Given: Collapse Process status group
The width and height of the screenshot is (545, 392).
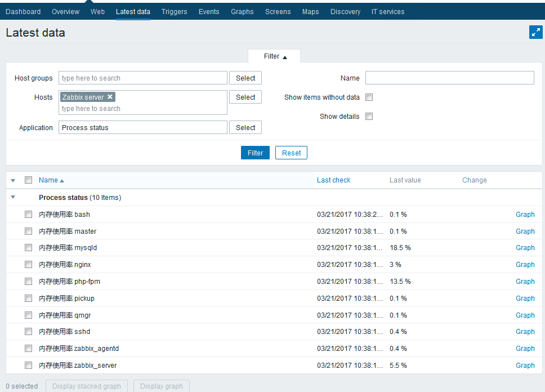Looking at the screenshot, I should coord(13,197).
